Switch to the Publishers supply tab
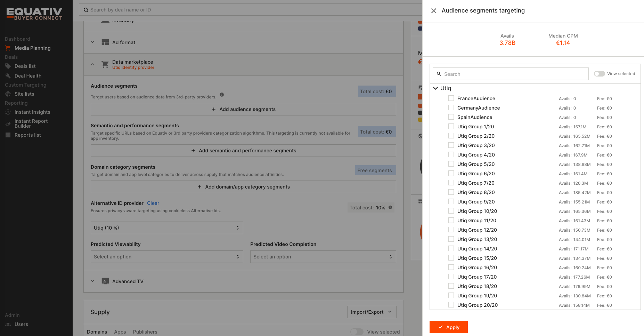 [x=145, y=332]
